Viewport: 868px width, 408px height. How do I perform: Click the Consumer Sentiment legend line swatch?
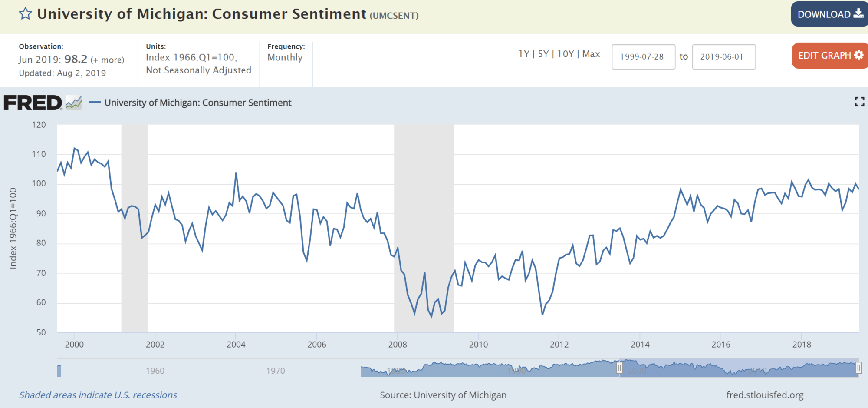[95, 103]
